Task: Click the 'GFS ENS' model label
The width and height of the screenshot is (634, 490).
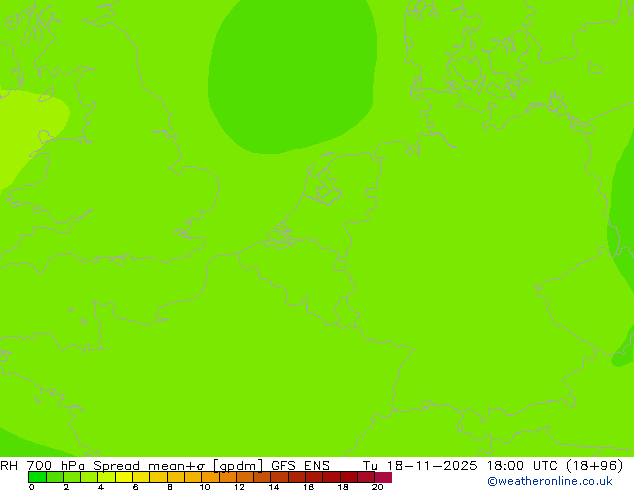Action: [300, 466]
